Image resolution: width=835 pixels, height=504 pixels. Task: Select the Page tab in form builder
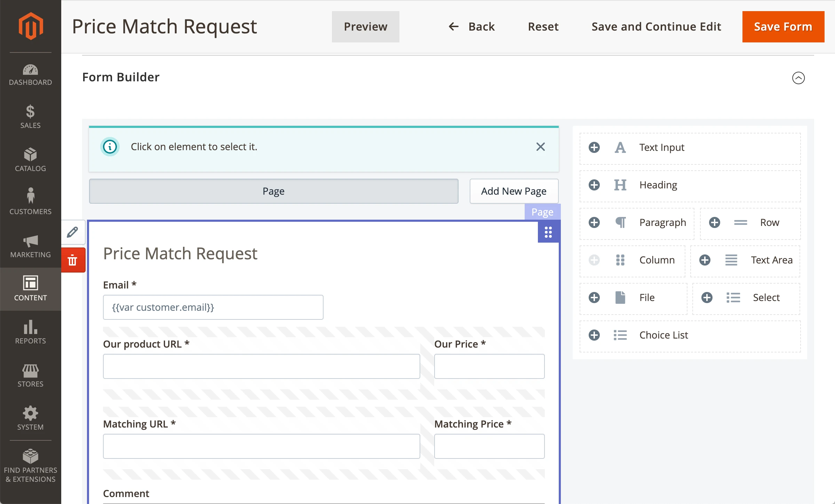[273, 191]
